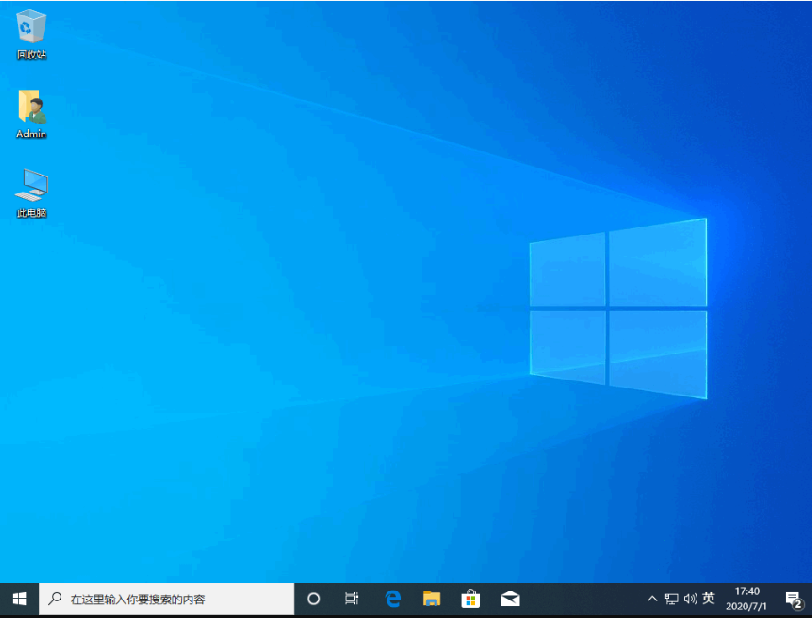The height and width of the screenshot is (618, 812).
Task: Open the network status tray icon
Action: [x=671, y=599]
